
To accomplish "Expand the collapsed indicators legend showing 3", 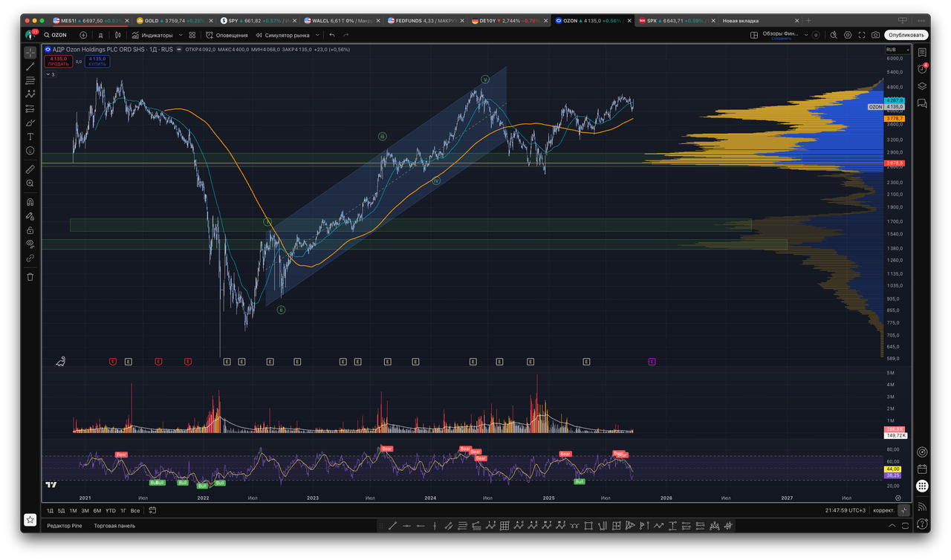I will pos(50,74).
